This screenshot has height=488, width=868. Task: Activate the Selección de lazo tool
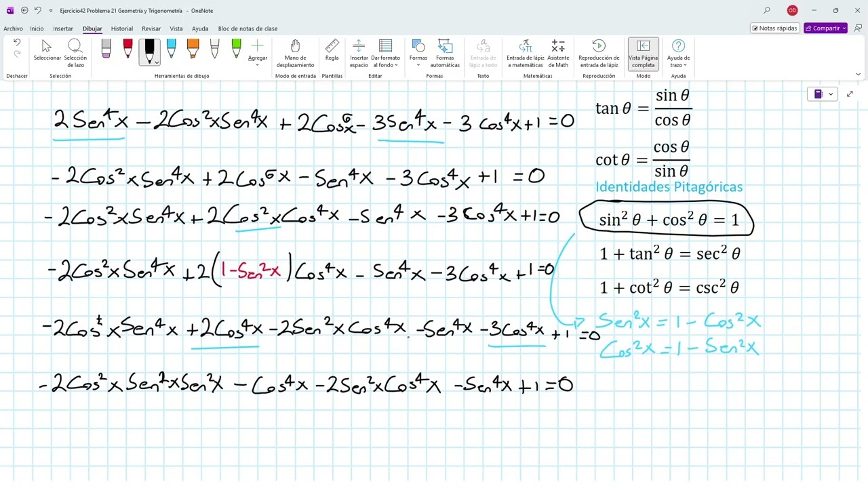(x=75, y=54)
